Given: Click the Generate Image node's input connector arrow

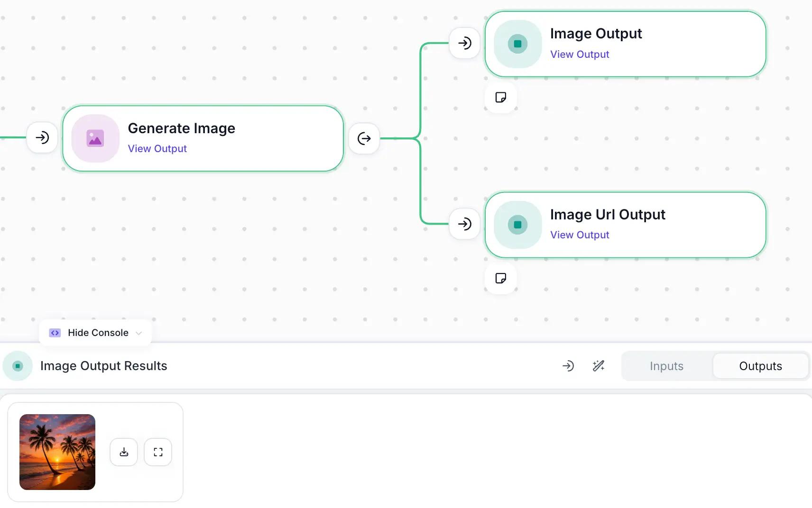Looking at the screenshot, I should (x=42, y=138).
